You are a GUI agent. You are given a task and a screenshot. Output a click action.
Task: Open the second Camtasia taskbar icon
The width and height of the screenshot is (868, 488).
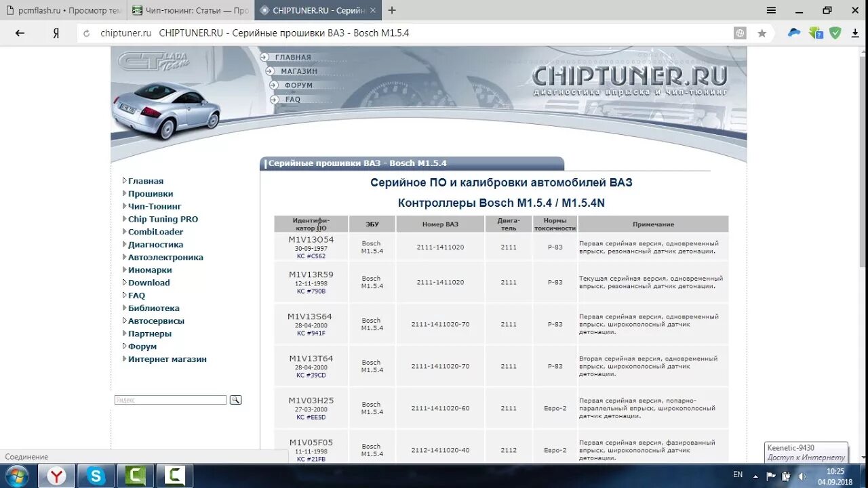[x=174, y=476]
